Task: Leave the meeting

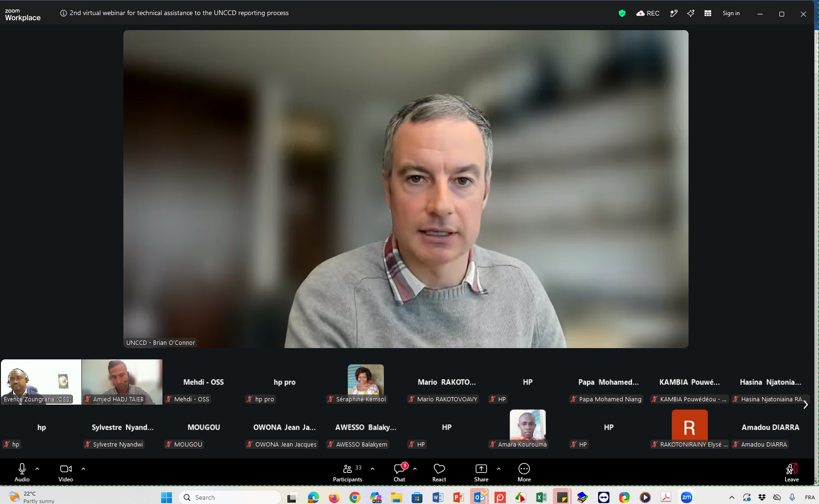Action: (792, 472)
